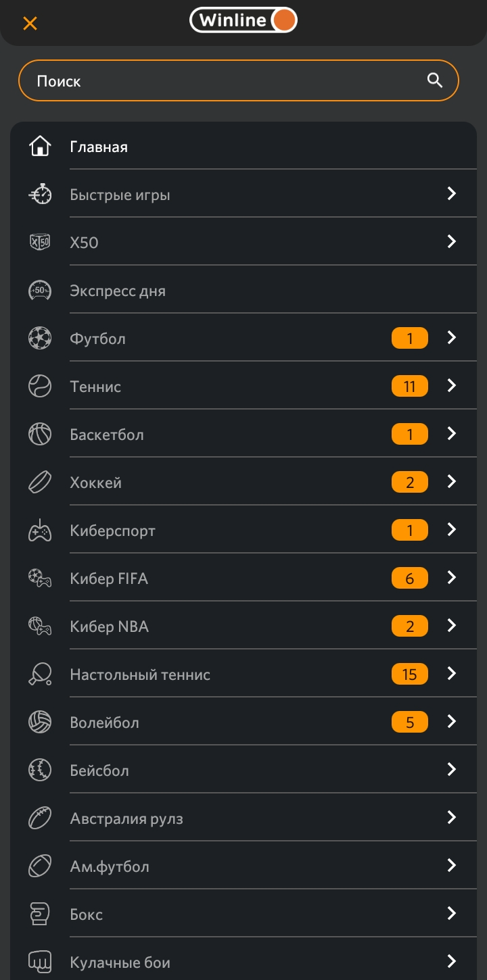Expand the Бейсбол chevron arrow
487x980 pixels.
pos(452,769)
